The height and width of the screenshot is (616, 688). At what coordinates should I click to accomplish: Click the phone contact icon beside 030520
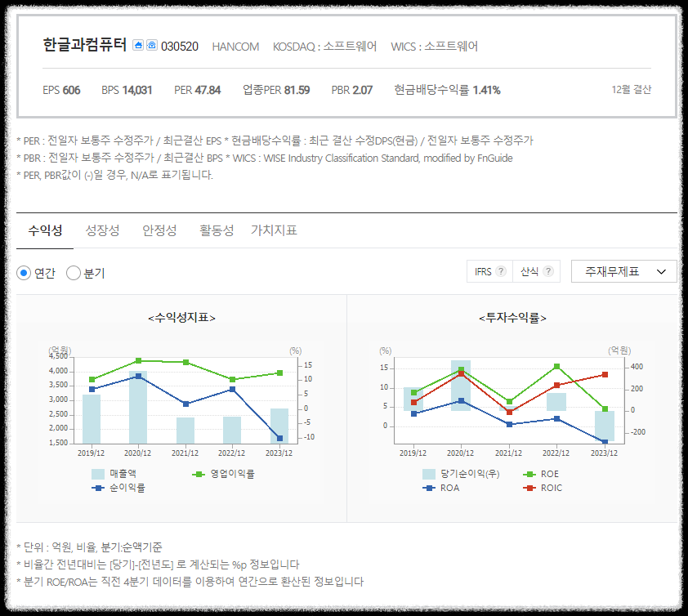click(152, 45)
